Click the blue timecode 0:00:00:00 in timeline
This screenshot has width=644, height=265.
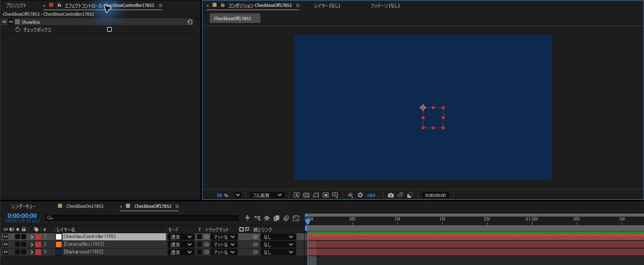coord(22,216)
